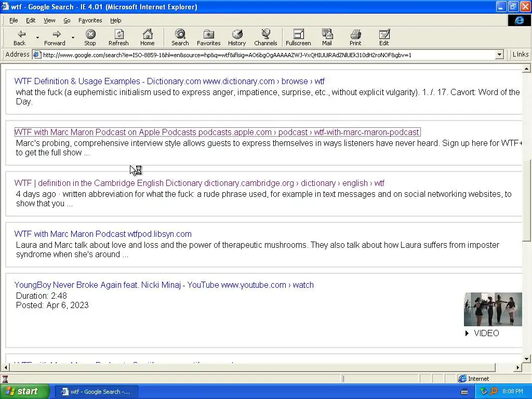This screenshot has height=399, width=532.
Task: Open the Edit menu
Action: (x=31, y=20)
